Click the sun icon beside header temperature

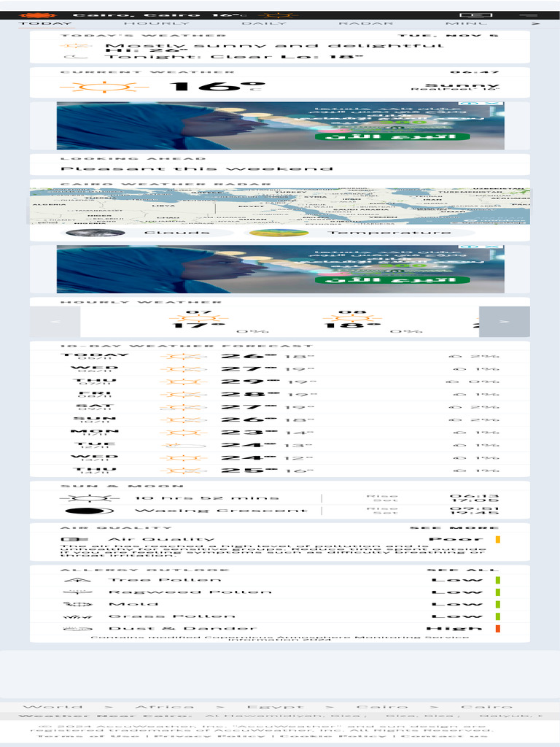click(x=279, y=15)
